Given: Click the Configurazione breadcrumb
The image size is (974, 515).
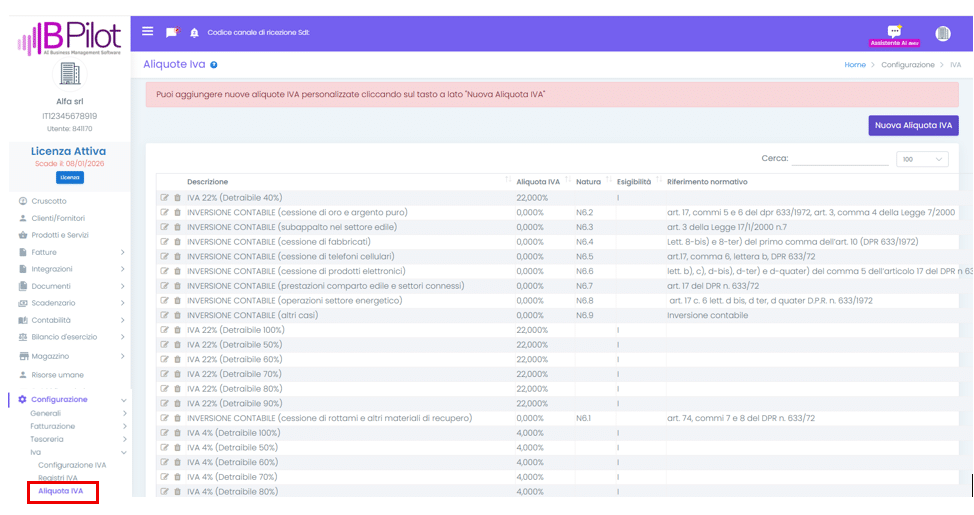Looking at the screenshot, I should point(908,65).
